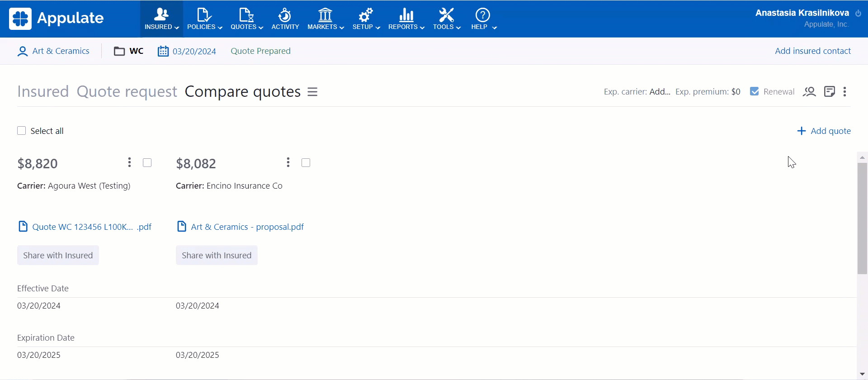
Task: Open page options kebab menu at far right
Action: [844, 92]
